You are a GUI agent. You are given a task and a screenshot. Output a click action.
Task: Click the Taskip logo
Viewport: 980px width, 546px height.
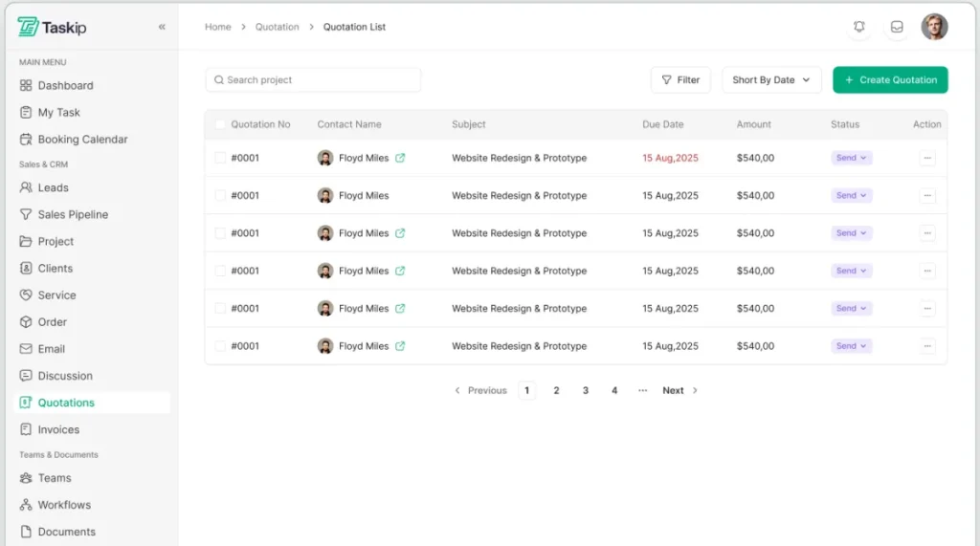[53, 27]
